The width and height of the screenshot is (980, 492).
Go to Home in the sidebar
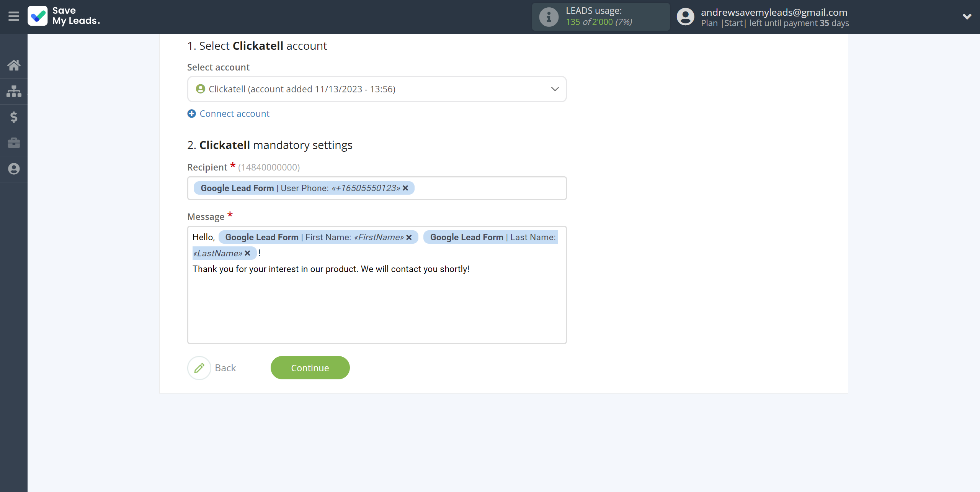click(14, 65)
